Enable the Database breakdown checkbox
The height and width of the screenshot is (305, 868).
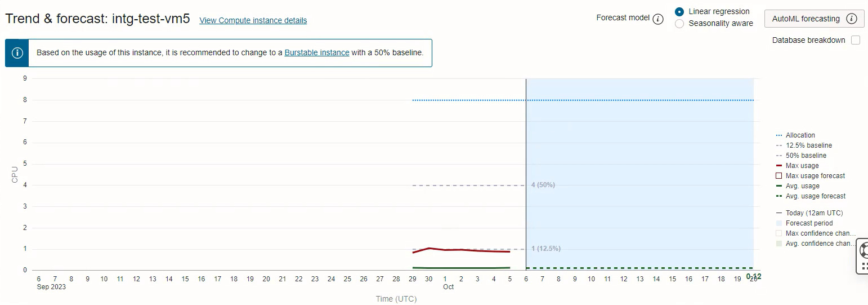[x=856, y=40]
